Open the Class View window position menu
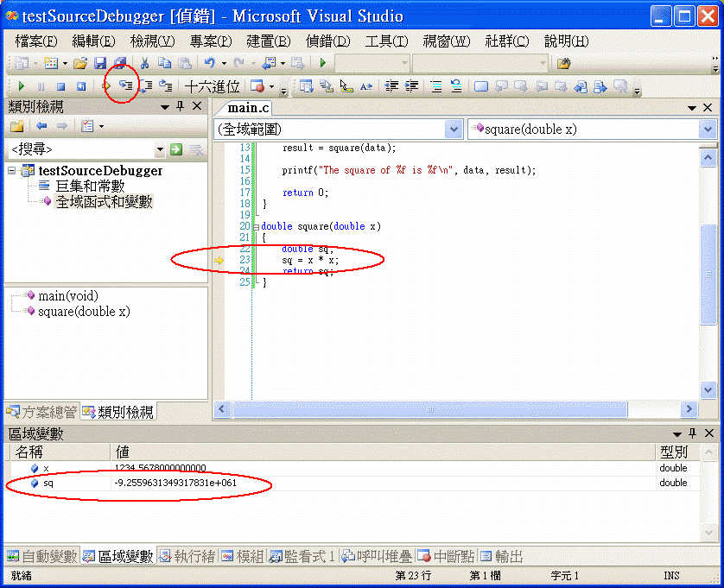 tap(165, 107)
